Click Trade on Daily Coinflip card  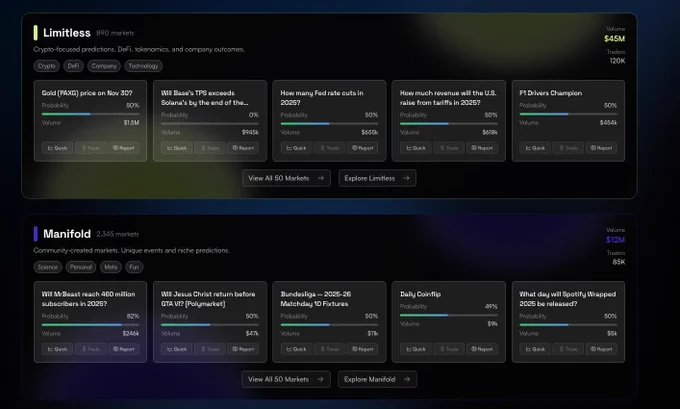pyautogui.click(x=449, y=349)
